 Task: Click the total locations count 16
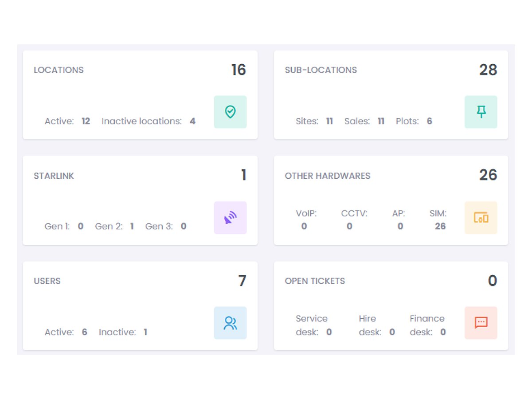239,70
